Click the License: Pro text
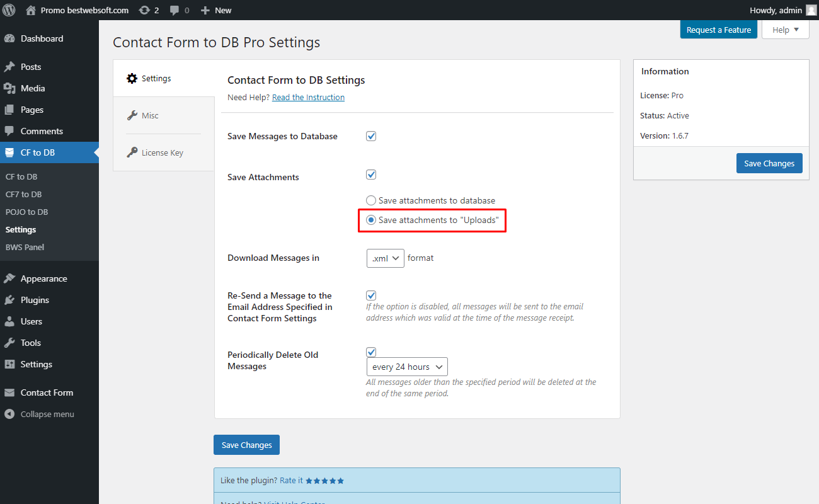 [661, 95]
